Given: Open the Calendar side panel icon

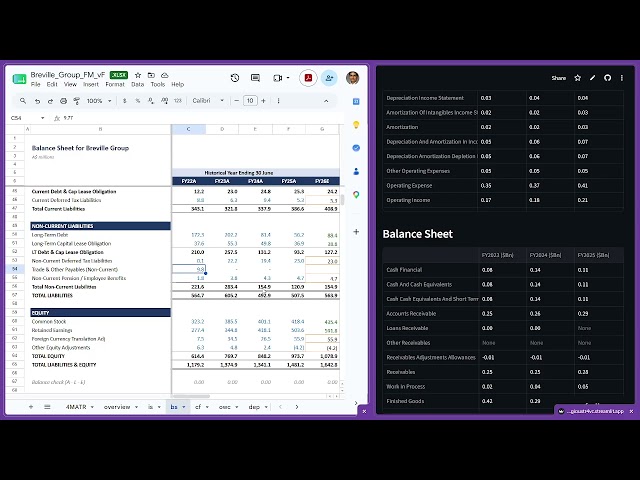Looking at the screenshot, I should point(356,101).
